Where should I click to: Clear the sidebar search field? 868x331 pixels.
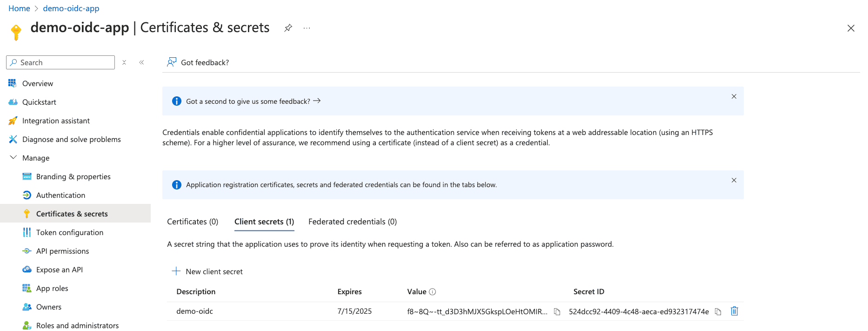[x=124, y=62]
